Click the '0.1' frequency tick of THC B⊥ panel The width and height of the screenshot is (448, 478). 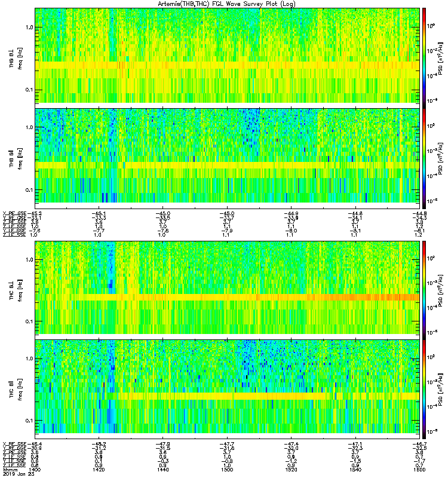point(29,321)
